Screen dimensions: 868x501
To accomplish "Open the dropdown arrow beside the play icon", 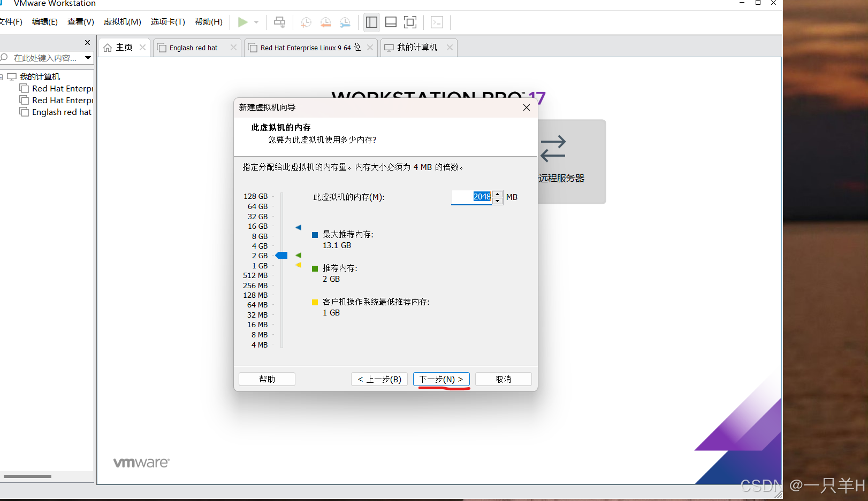I will click(x=256, y=22).
